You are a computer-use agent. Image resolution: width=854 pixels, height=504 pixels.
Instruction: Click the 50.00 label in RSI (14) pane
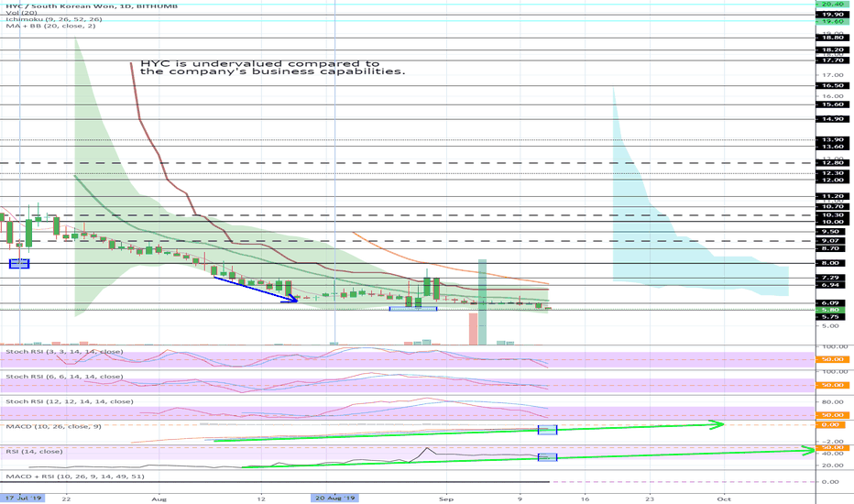coord(832,448)
